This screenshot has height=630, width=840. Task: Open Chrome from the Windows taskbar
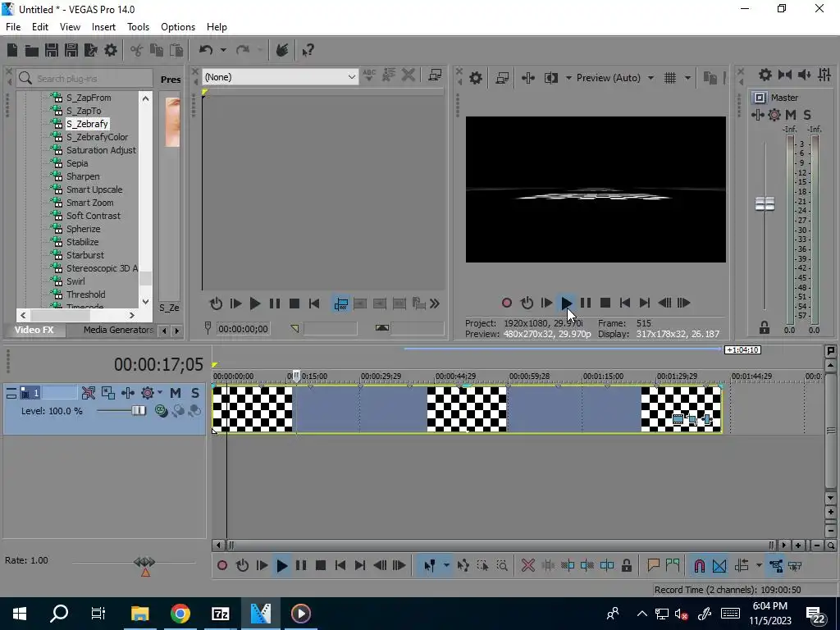180,614
